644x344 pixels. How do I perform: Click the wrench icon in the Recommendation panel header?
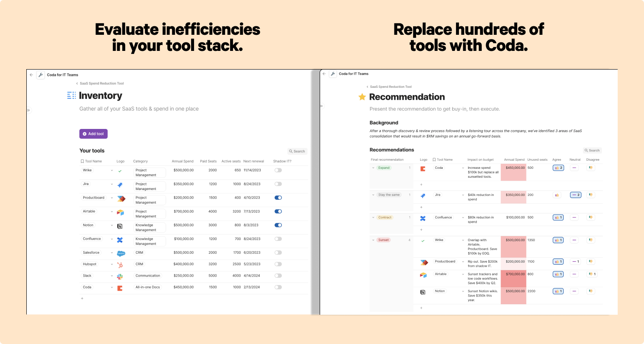(x=333, y=74)
